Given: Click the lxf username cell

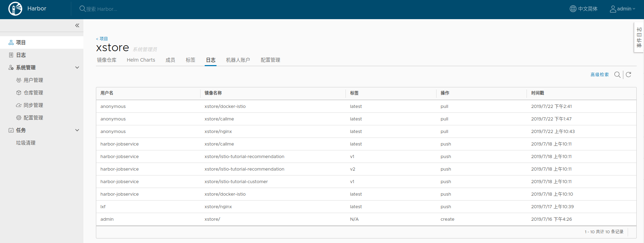Looking at the screenshot, I should tap(103, 207).
